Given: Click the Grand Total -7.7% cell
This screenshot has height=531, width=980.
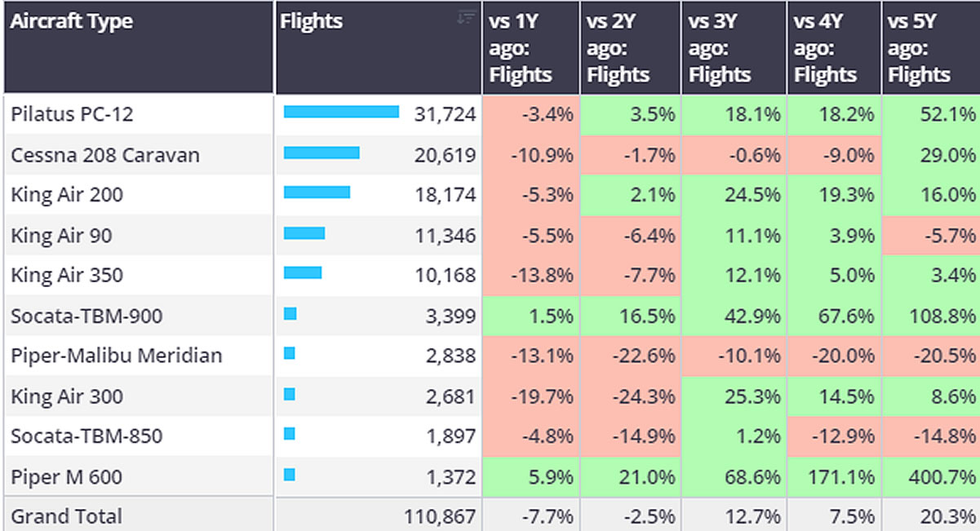Looking at the screenshot, I should point(531,516).
